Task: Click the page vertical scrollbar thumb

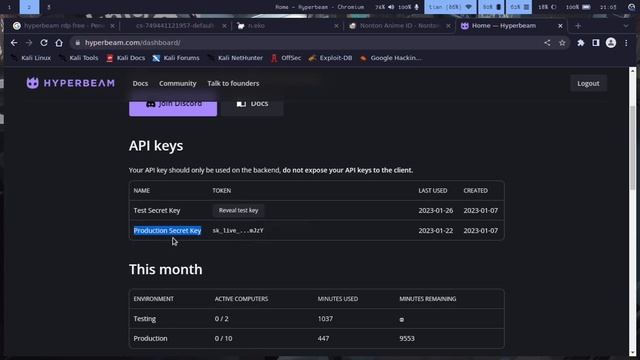Action: pyautogui.click(x=633, y=147)
